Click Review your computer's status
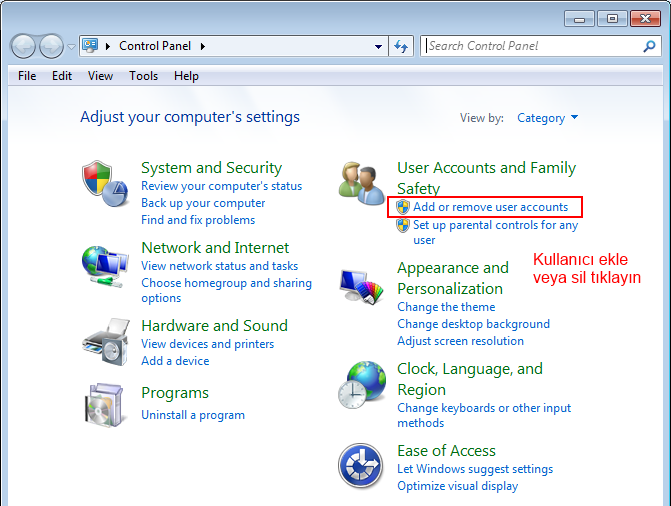Viewport: 671px width, 506px height. (222, 186)
